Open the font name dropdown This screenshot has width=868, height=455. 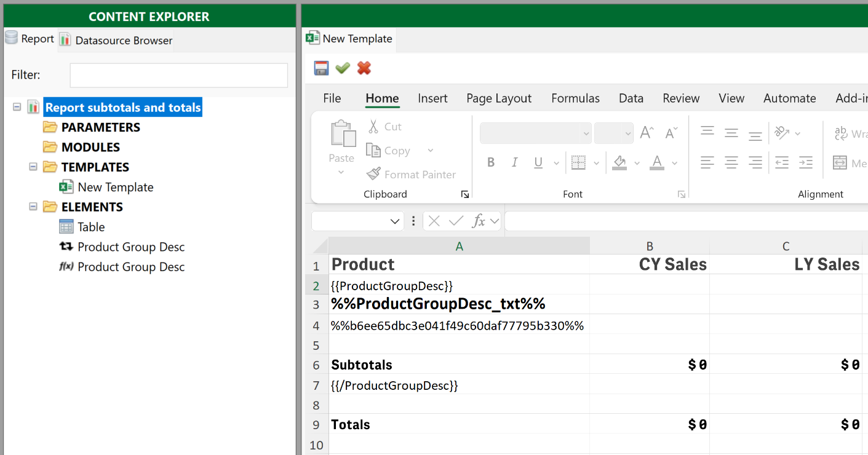click(586, 133)
